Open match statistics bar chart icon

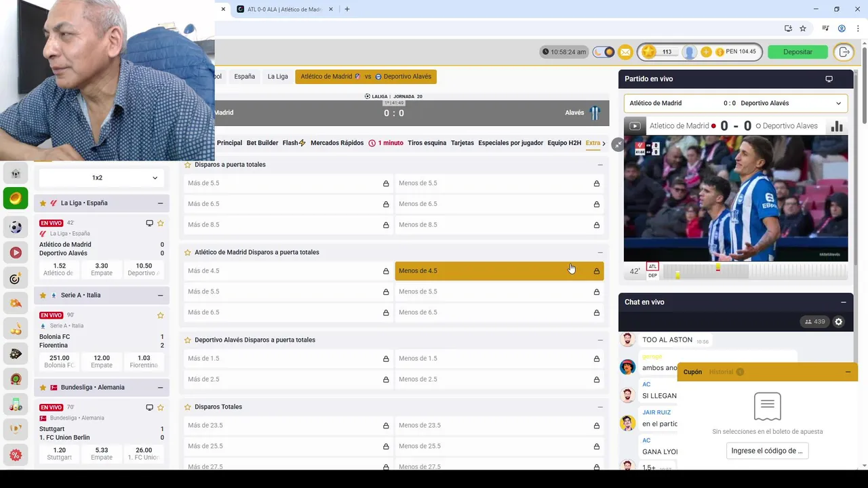(837, 126)
